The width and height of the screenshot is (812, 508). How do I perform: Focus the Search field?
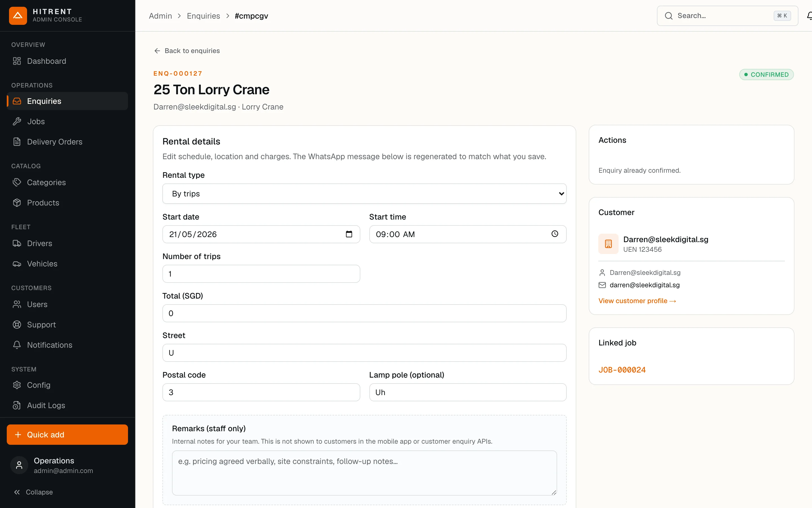coord(727,16)
